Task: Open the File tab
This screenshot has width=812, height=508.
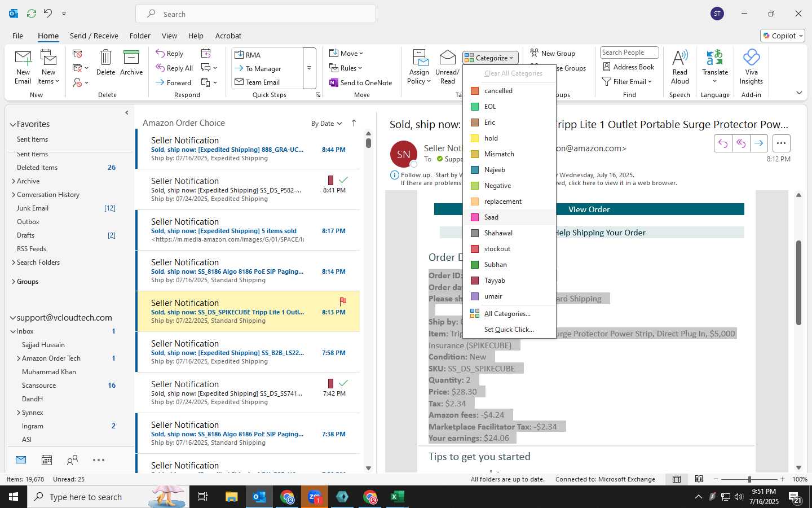Action: 17,36
